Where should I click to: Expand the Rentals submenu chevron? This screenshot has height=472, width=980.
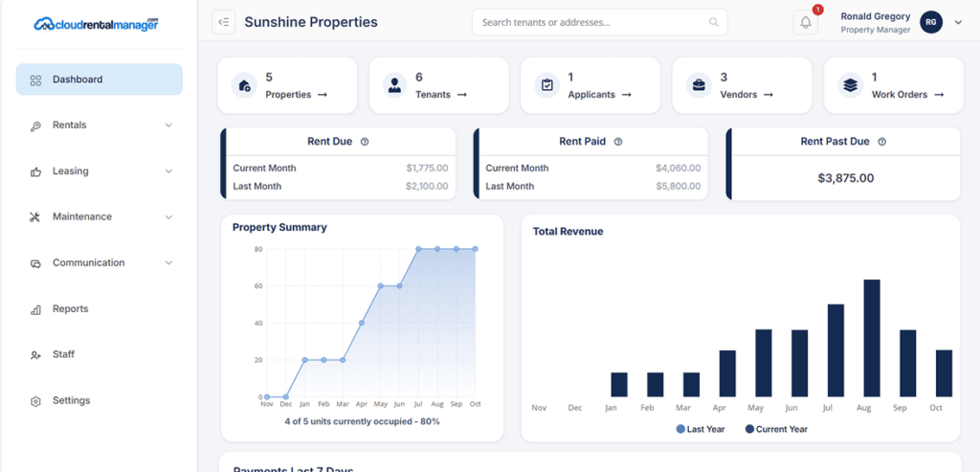(x=168, y=125)
